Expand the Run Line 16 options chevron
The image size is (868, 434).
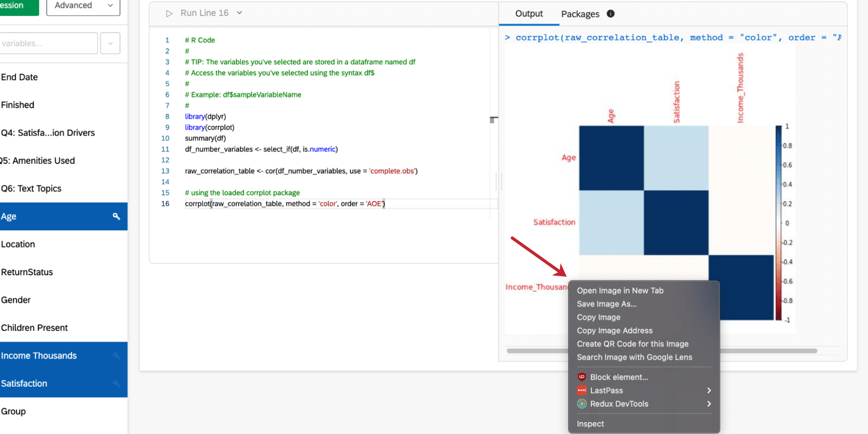pos(239,13)
